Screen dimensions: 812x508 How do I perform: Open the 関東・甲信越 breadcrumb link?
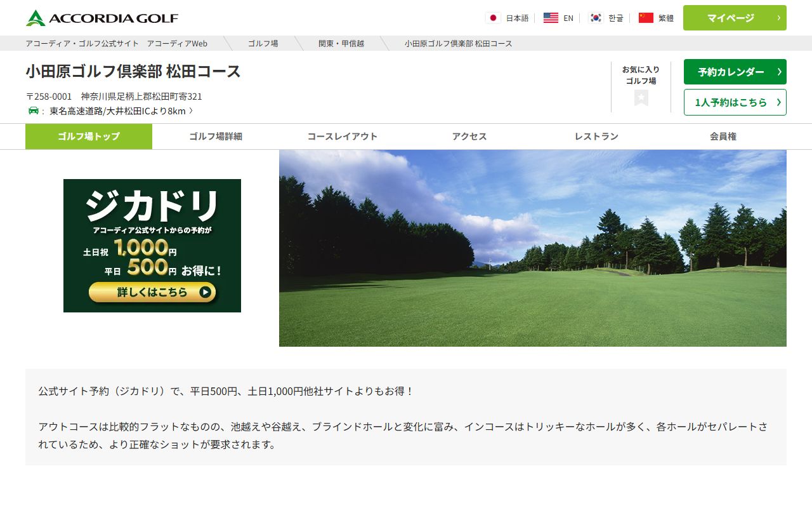pyautogui.click(x=341, y=43)
